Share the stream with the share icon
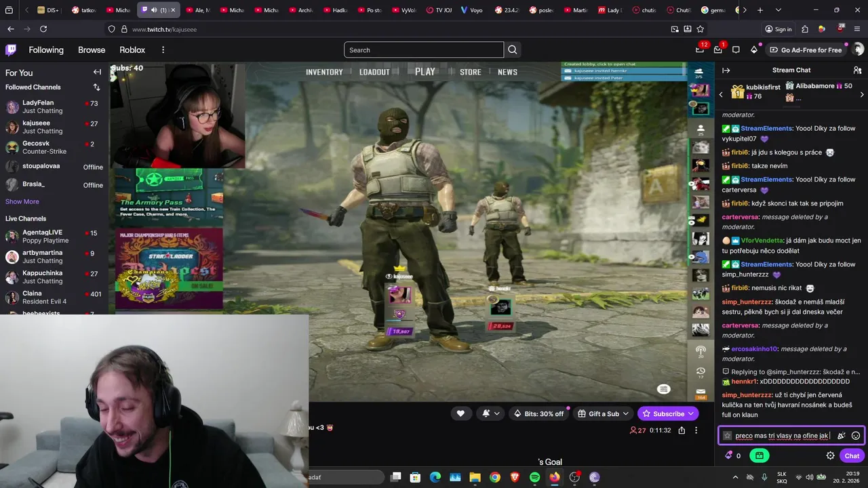 tap(682, 430)
